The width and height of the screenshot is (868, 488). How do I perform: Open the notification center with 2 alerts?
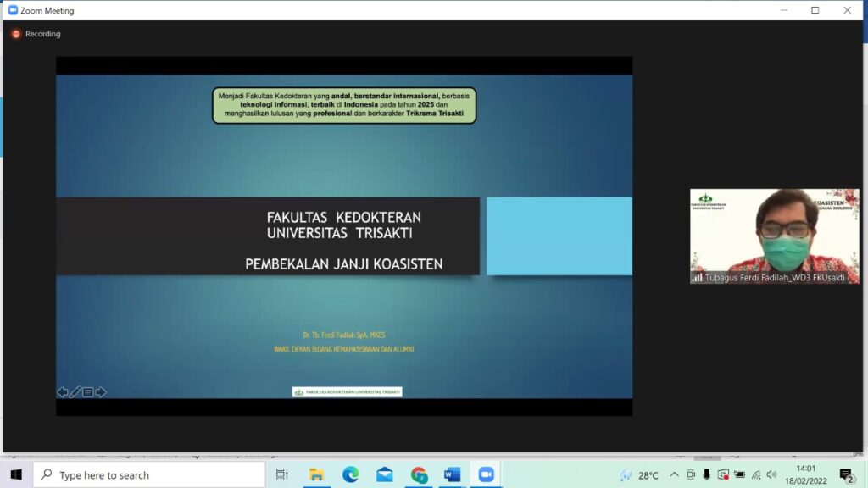[847, 475]
